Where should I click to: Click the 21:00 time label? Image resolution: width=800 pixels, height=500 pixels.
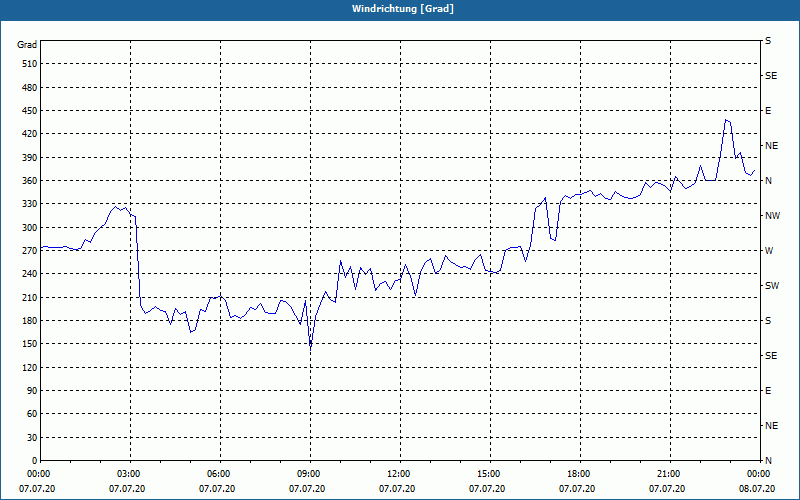(x=668, y=474)
